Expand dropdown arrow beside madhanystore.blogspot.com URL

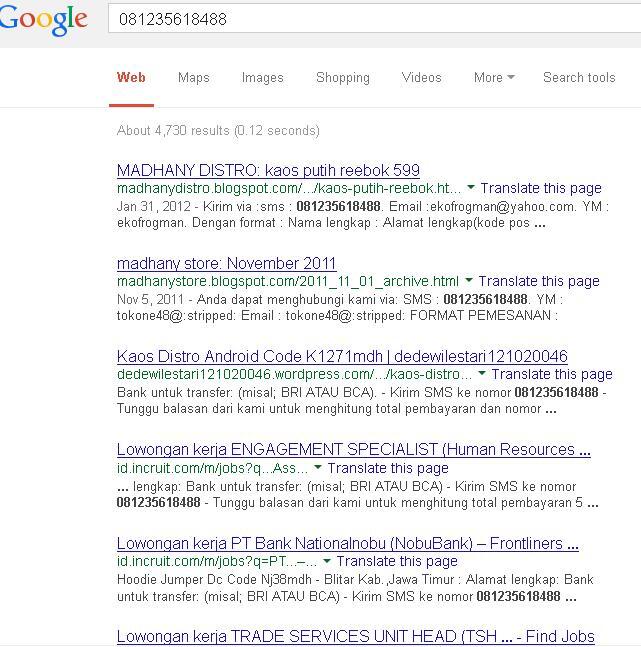tap(468, 281)
